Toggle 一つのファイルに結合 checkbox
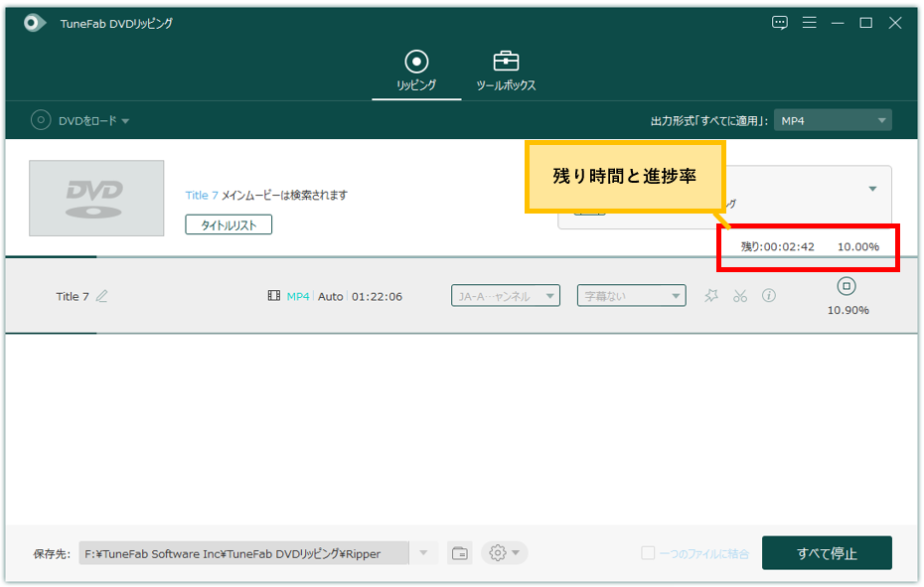924x587 pixels. pos(648,553)
